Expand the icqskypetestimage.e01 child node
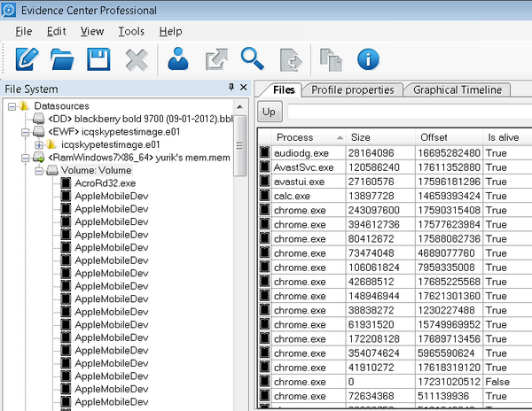This screenshot has width=532, height=411. coord(38,144)
